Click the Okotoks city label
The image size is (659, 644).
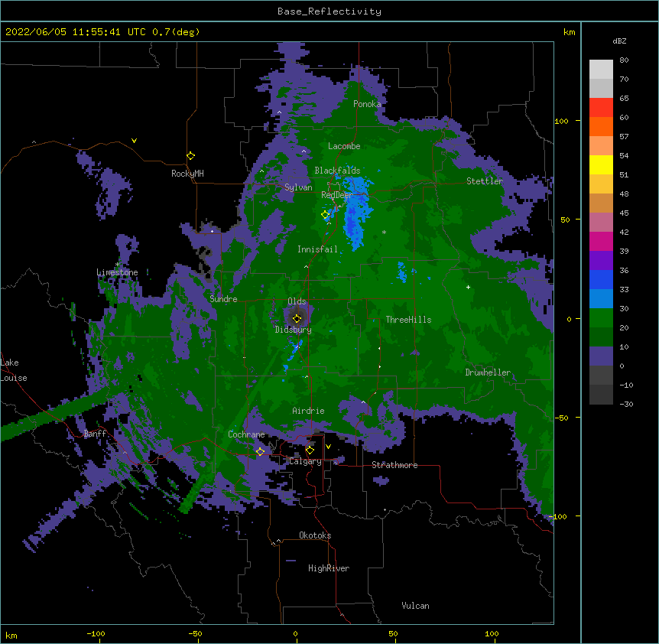tap(315, 535)
